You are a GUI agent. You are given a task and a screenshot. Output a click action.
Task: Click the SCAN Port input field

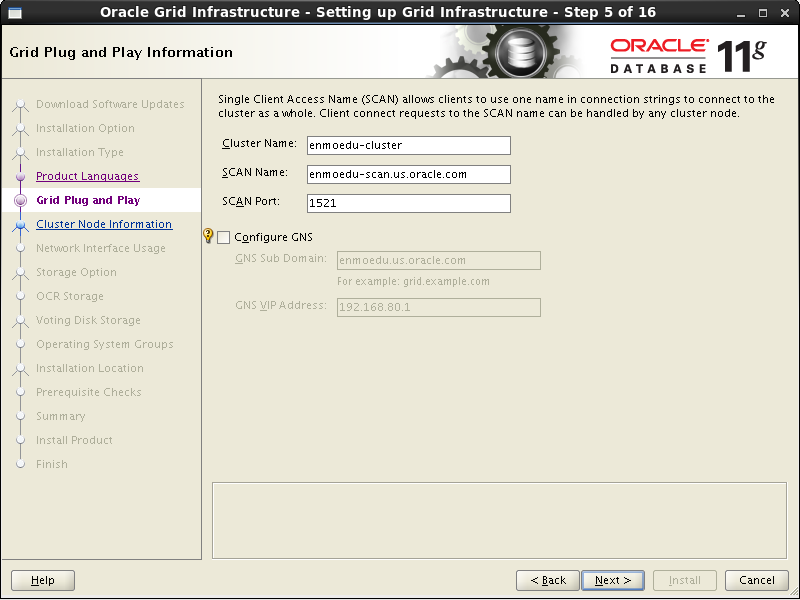409,203
